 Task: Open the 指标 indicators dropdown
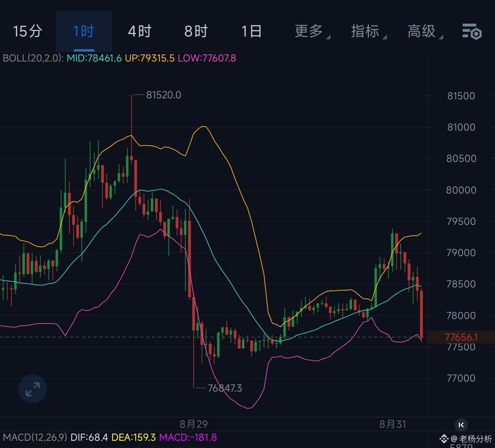click(368, 31)
